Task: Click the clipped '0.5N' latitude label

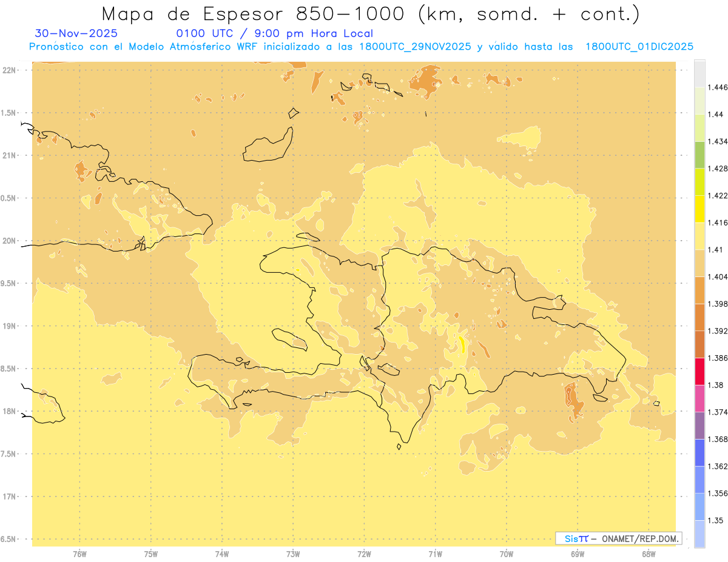Action: click(9, 198)
